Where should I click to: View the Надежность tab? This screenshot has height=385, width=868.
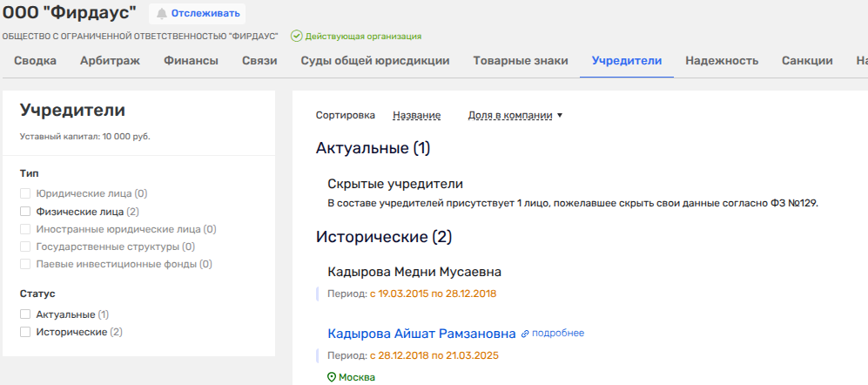click(x=721, y=61)
